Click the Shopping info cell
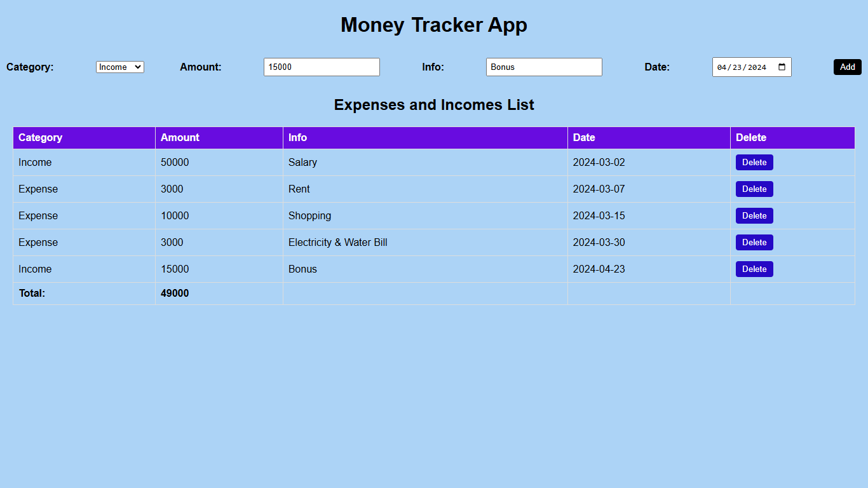The image size is (868, 488). [425, 216]
